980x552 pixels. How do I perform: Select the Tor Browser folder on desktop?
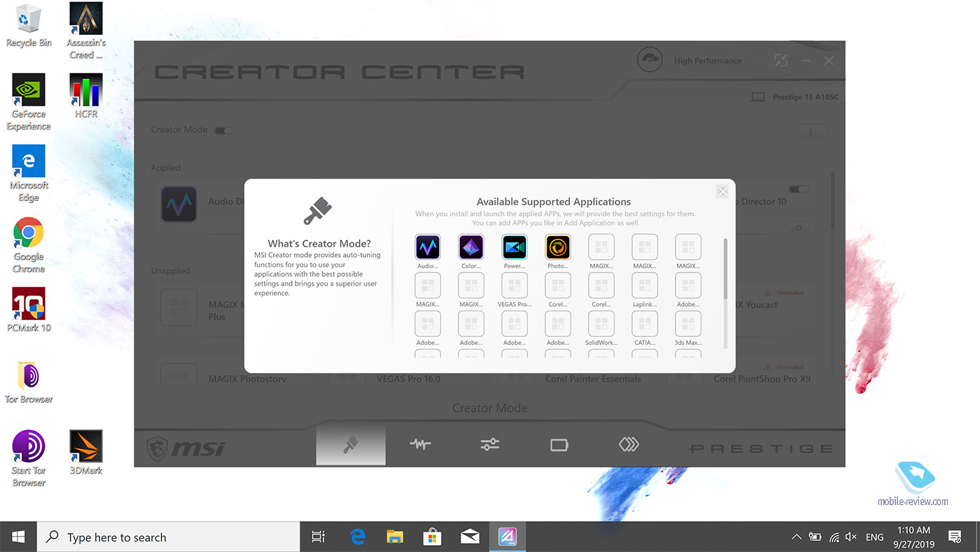point(29,382)
